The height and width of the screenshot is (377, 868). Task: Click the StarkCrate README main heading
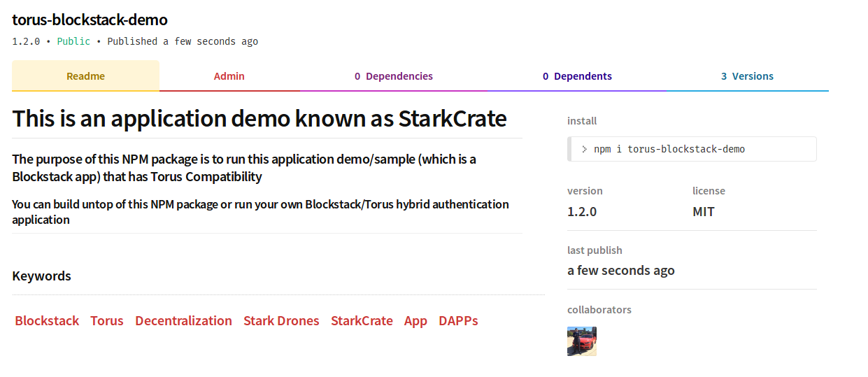[259, 118]
